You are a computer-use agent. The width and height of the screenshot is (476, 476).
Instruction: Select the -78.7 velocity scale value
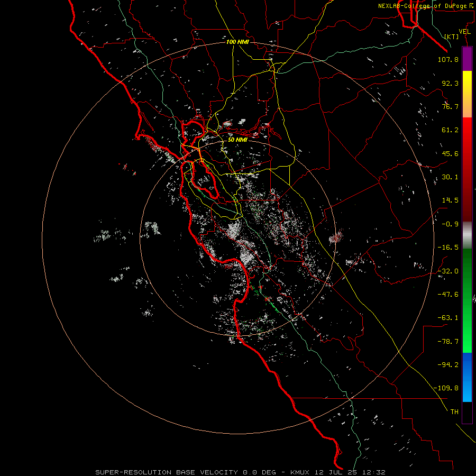pos(448,342)
